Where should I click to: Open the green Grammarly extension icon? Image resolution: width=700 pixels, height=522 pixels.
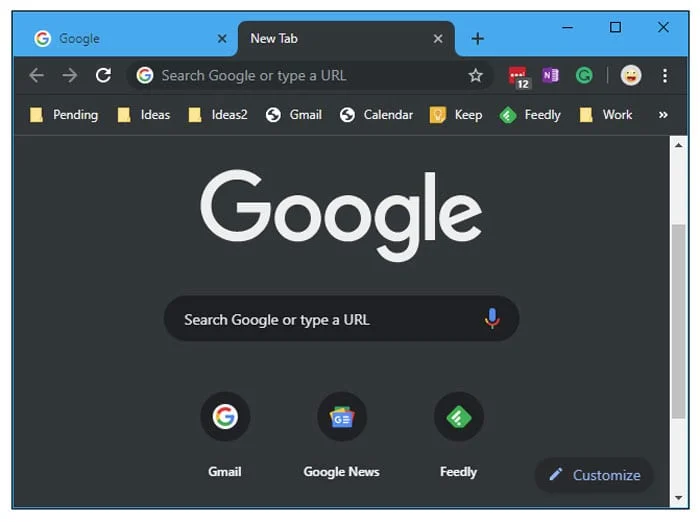pos(583,75)
